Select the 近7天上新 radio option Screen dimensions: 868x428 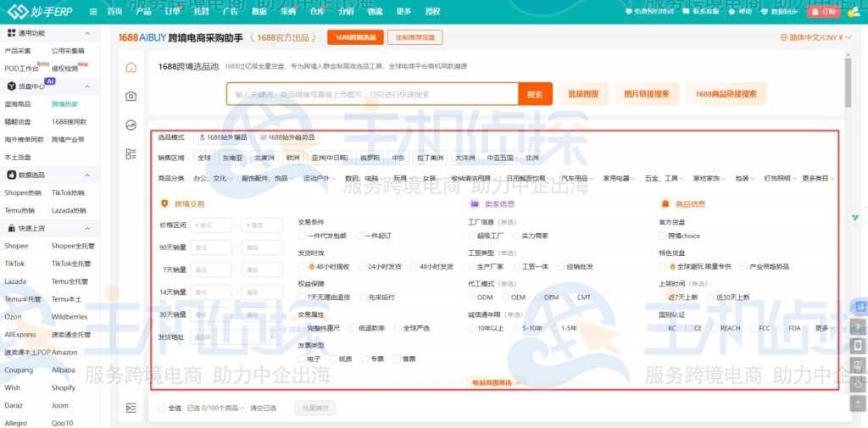663,297
